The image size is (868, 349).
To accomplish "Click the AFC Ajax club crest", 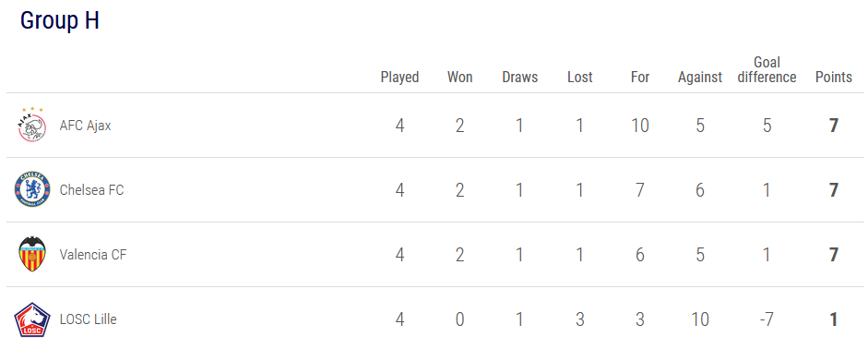I will pos(32,126).
